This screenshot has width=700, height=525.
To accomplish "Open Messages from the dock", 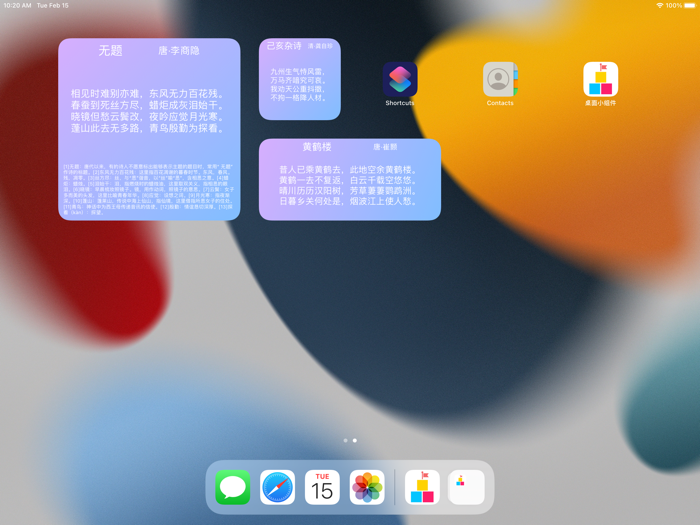I will click(233, 487).
